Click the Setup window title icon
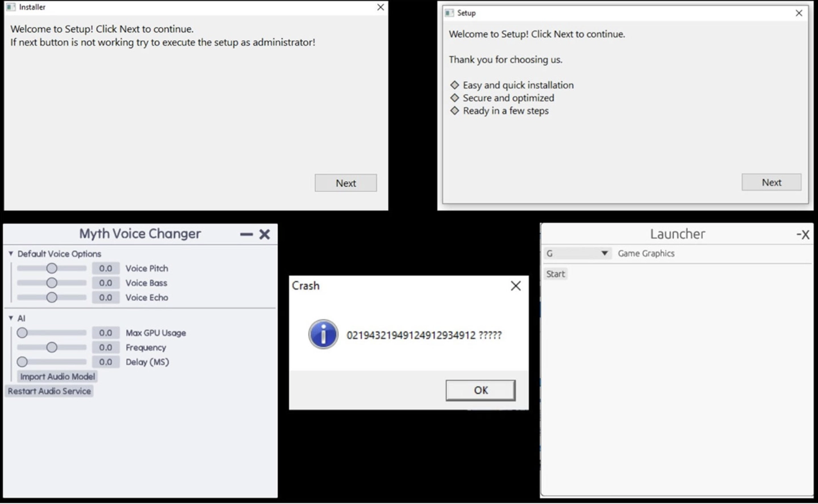This screenshot has height=504, width=818. click(449, 12)
